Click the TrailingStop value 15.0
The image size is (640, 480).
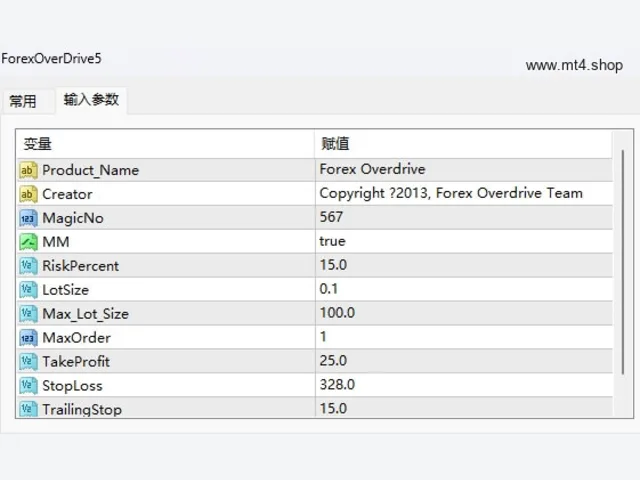pyautogui.click(x=333, y=408)
